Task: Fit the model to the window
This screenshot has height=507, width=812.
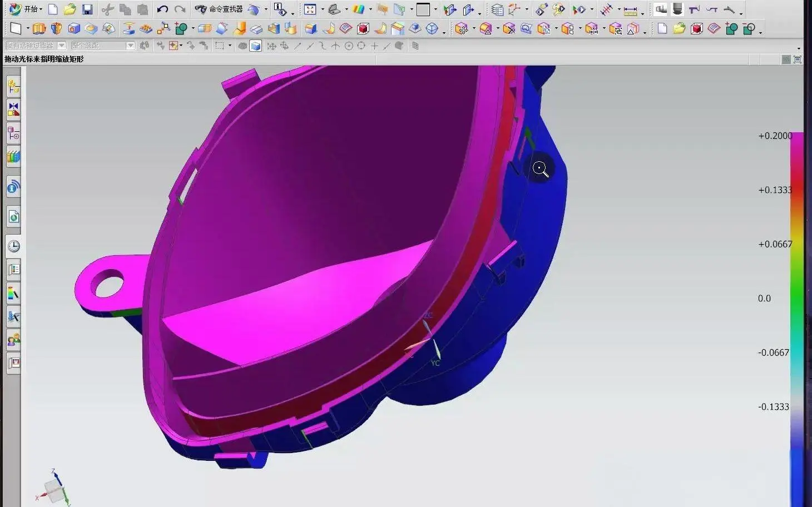Action: click(310, 9)
